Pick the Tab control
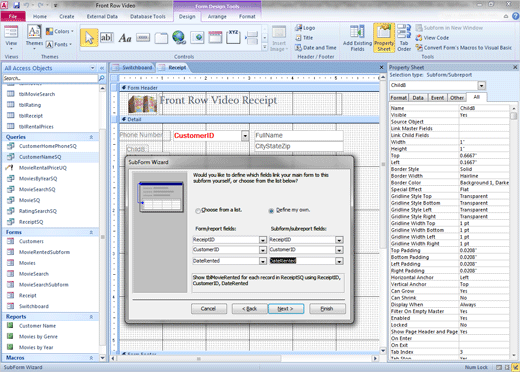This screenshot has height=372, width=520. point(161,38)
